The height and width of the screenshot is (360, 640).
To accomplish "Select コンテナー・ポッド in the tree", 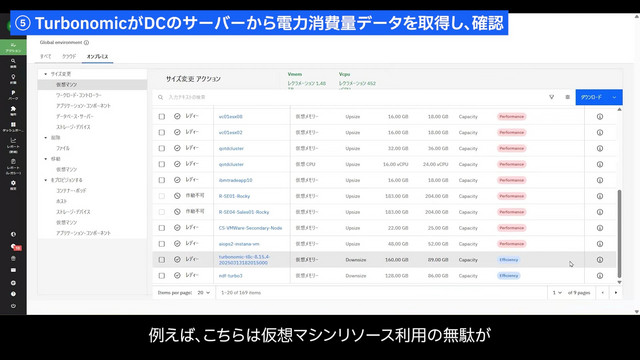I will 71,191.
